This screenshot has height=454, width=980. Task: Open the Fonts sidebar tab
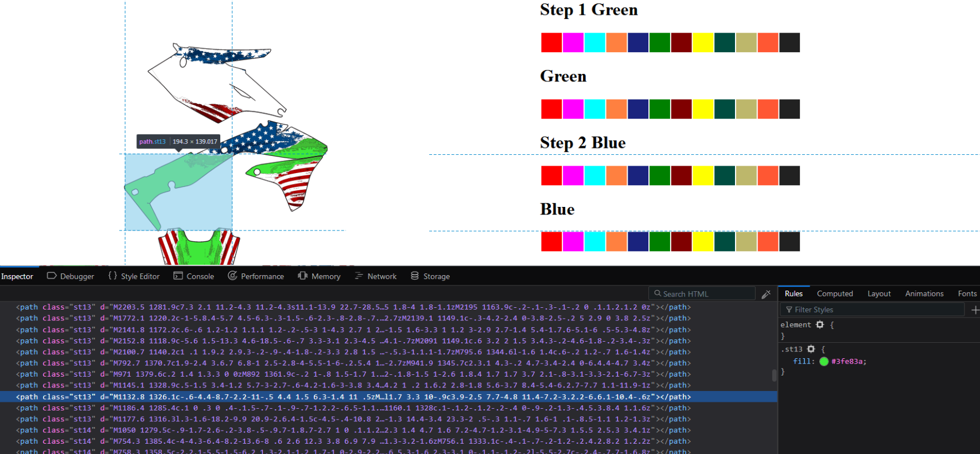[967, 293]
